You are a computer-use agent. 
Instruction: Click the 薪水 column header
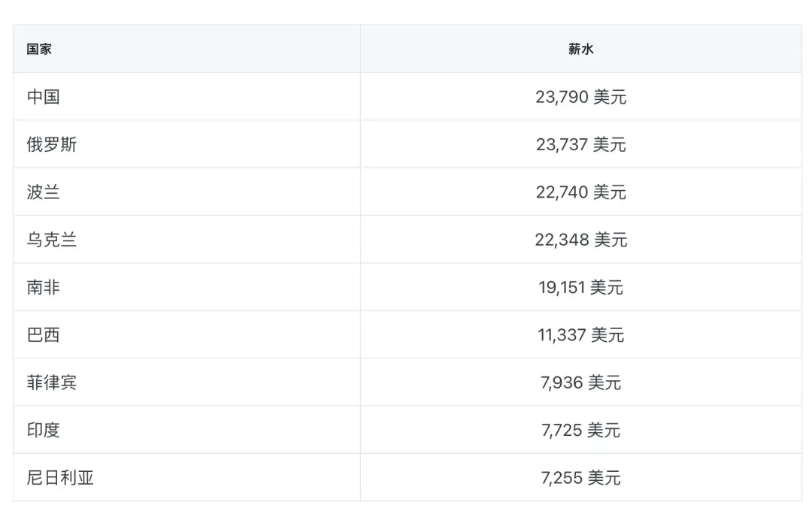coord(580,49)
